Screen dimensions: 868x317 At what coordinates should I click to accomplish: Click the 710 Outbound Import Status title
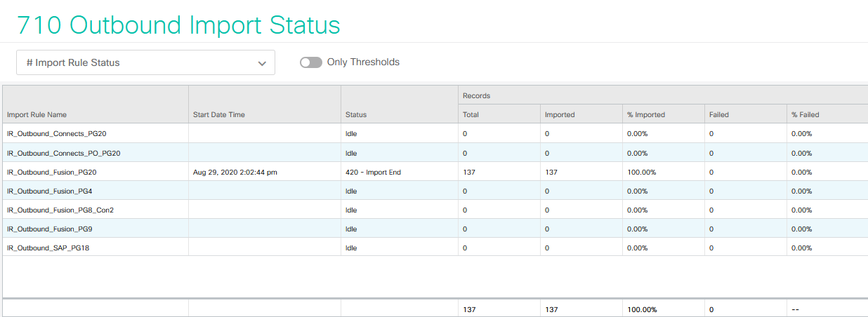point(178,25)
